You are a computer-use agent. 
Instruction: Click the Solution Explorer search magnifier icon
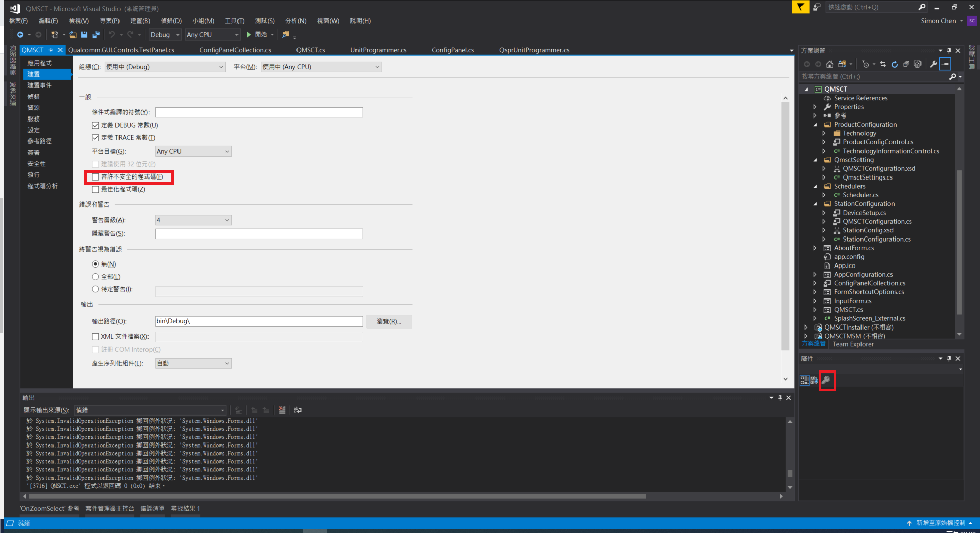click(953, 77)
